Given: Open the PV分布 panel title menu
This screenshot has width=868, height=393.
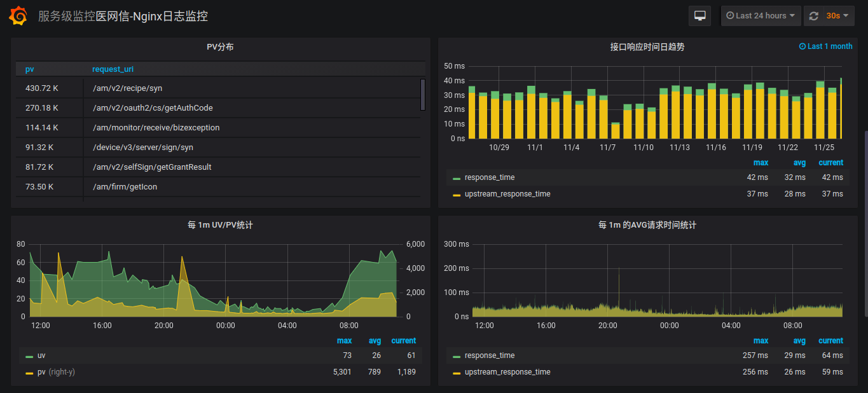Looking at the screenshot, I should coord(220,47).
